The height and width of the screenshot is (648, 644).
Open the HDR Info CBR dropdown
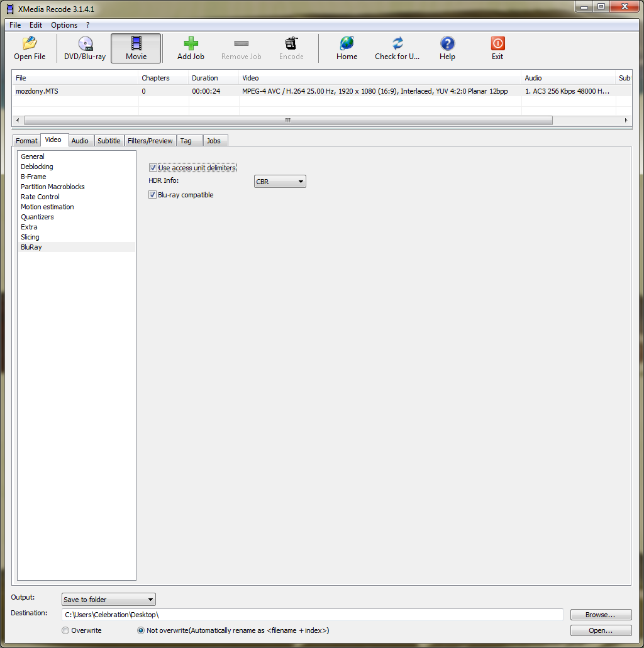280,182
